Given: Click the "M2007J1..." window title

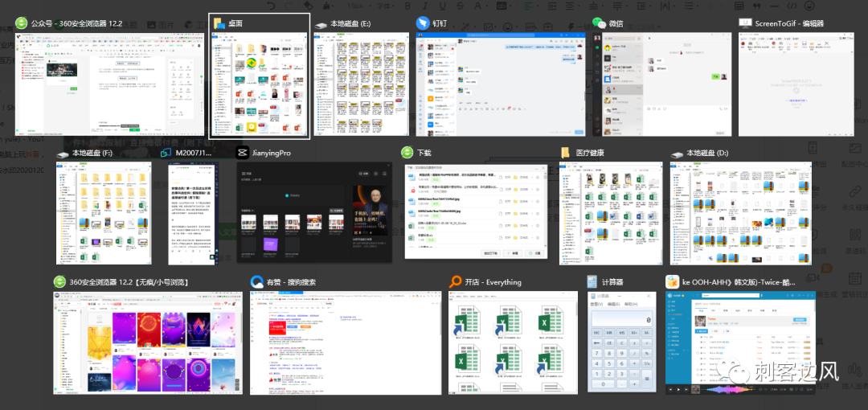Looking at the screenshot, I should click(x=194, y=153).
